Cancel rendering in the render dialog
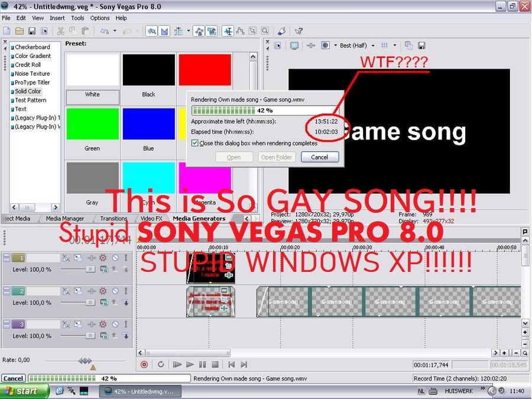This screenshot has height=399, width=532. pyautogui.click(x=320, y=157)
